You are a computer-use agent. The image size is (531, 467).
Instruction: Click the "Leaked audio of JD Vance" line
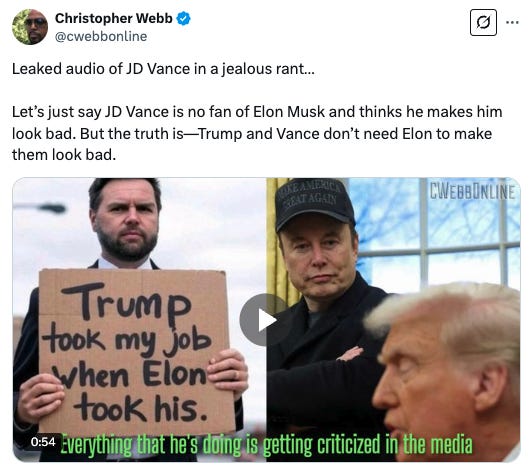point(163,69)
